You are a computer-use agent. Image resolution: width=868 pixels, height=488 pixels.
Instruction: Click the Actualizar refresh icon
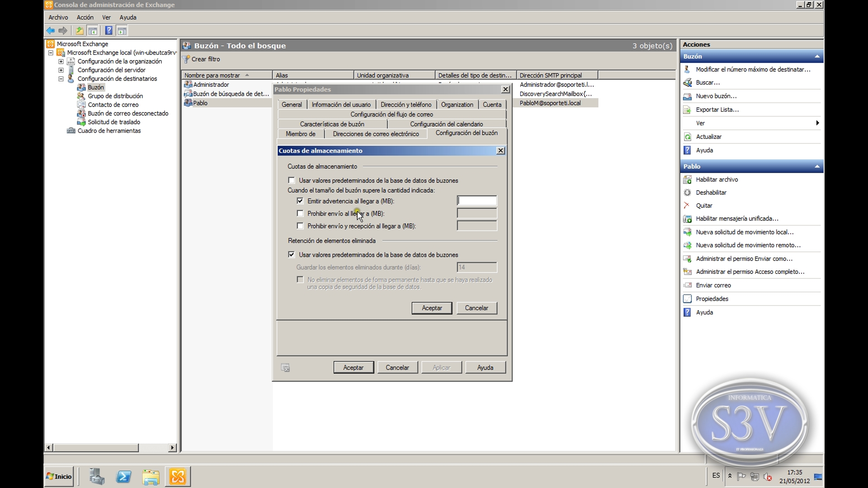click(x=687, y=137)
